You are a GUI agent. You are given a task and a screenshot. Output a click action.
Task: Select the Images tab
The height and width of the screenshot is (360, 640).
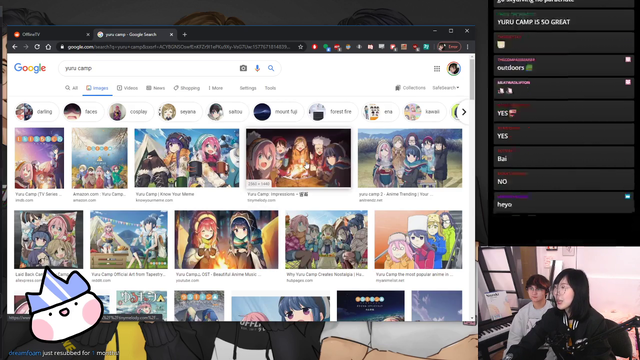[x=97, y=88]
